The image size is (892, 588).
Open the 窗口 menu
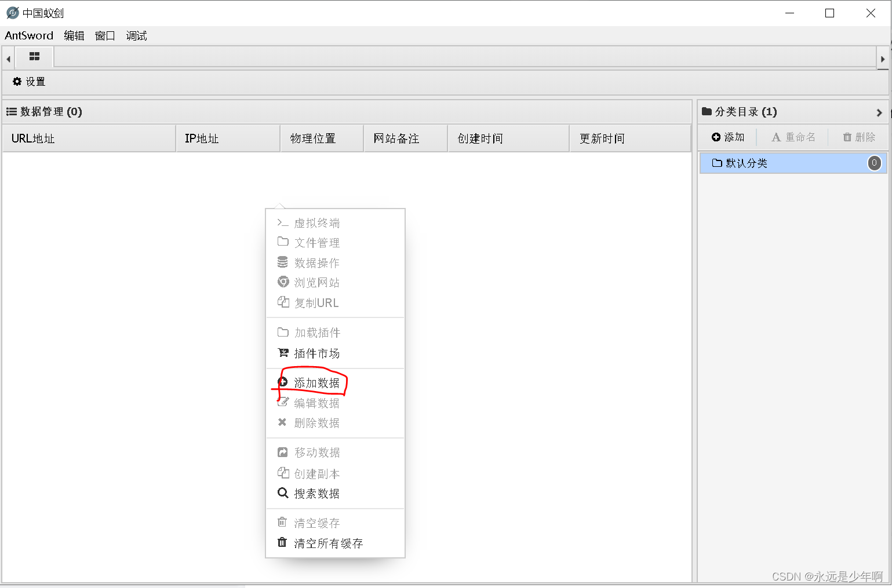pos(105,35)
